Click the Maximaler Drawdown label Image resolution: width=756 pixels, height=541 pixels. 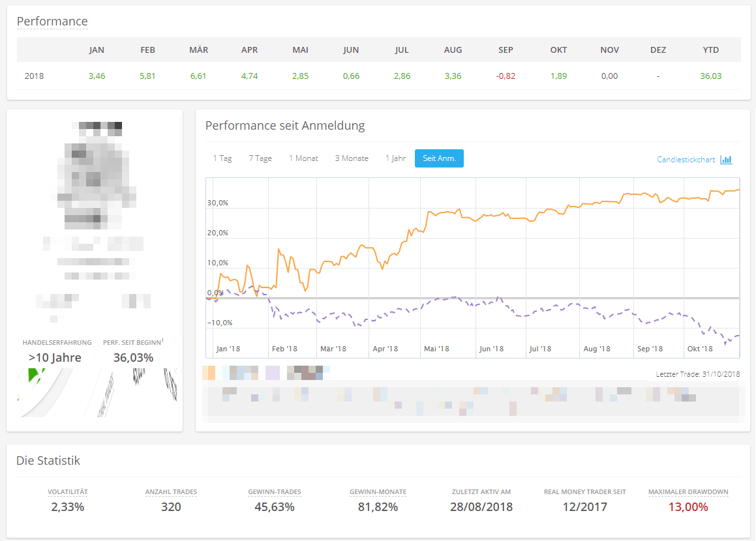coord(688,492)
